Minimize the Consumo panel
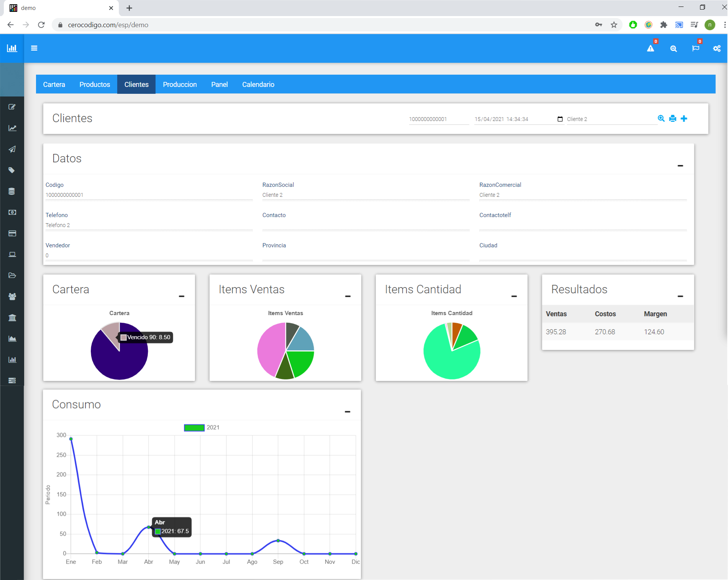Viewport: 728px width, 580px height. coord(348,412)
